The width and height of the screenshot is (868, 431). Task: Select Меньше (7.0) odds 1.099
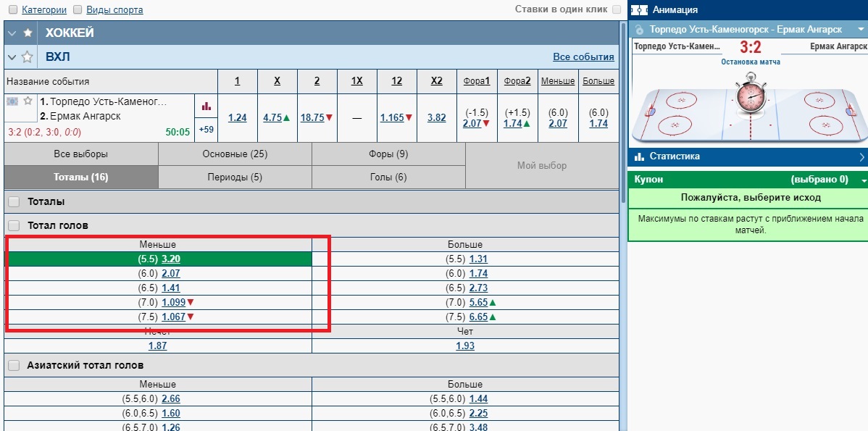tap(173, 303)
